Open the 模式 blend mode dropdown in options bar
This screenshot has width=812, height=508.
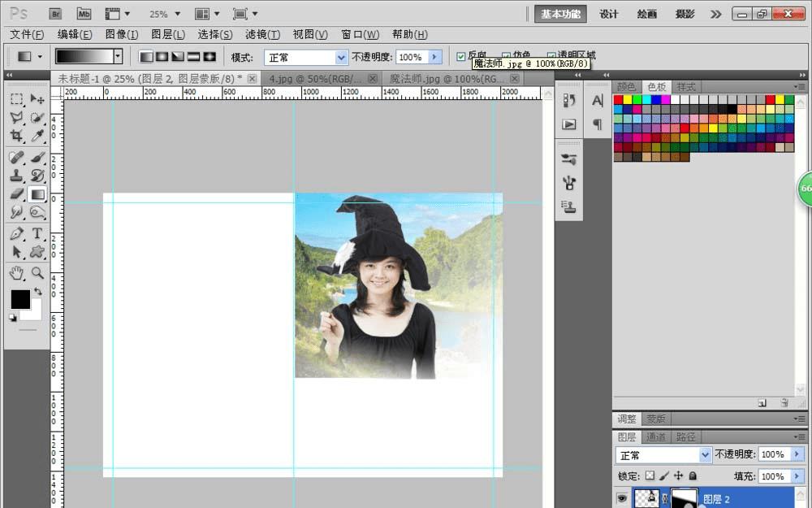point(307,58)
